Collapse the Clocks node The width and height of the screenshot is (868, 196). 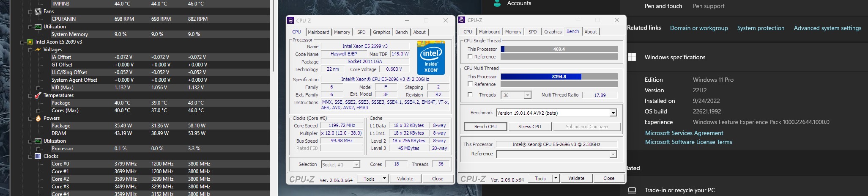click(30, 156)
